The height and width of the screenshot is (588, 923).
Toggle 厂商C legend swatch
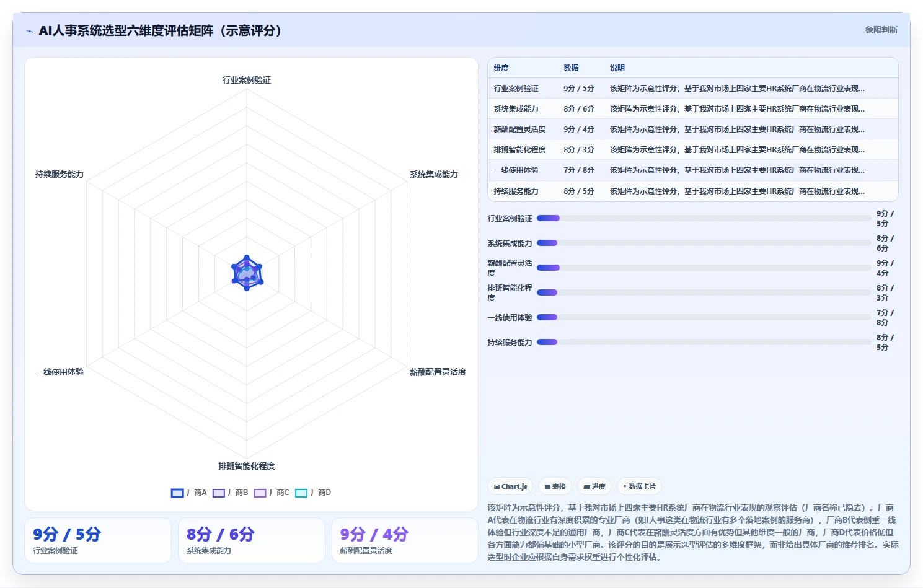pos(260,493)
